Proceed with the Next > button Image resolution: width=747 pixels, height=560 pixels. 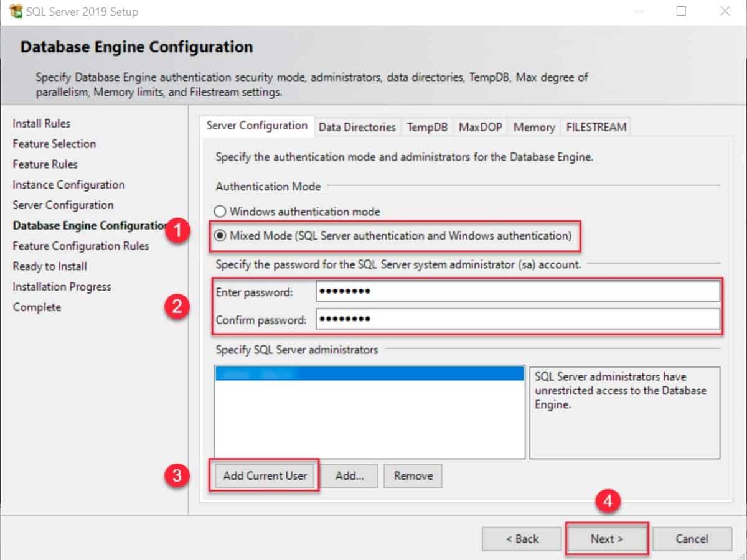pyautogui.click(x=607, y=539)
